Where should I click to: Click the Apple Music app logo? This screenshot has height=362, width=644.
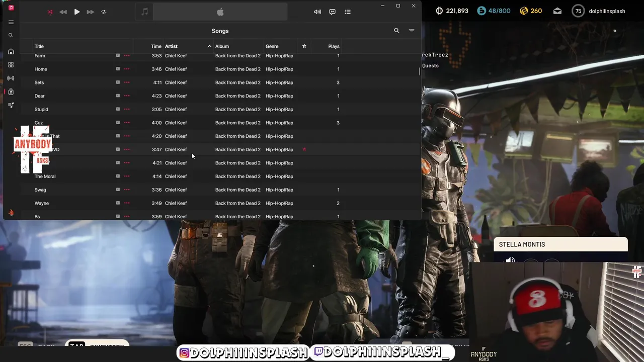(11, 8)
